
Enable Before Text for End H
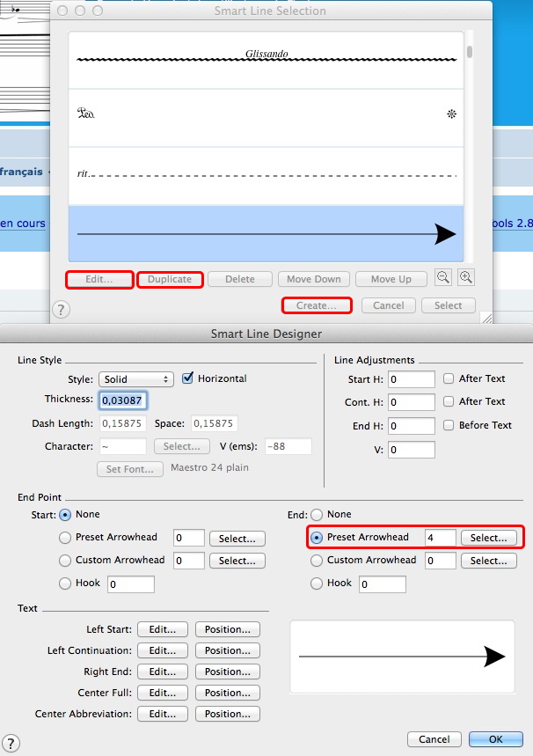(449, 425)
